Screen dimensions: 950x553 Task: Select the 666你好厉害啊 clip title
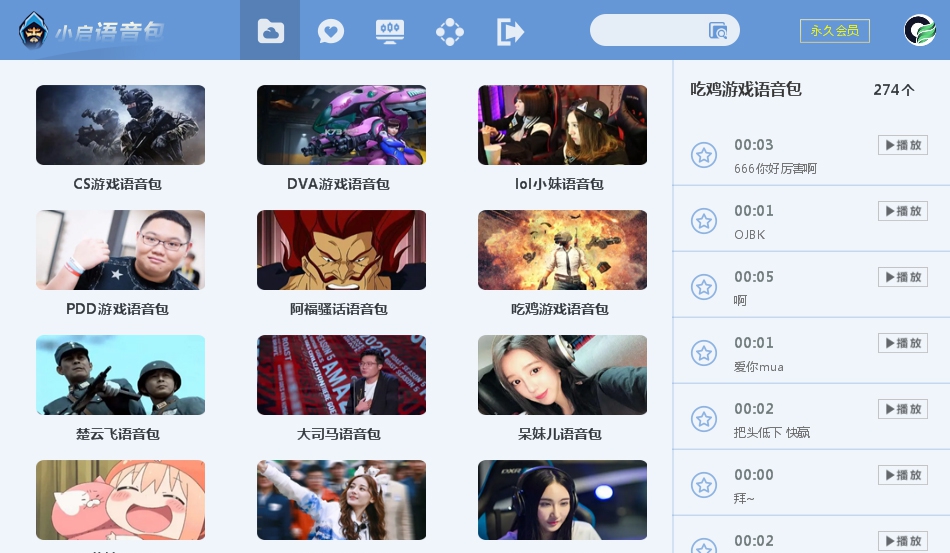776,168
